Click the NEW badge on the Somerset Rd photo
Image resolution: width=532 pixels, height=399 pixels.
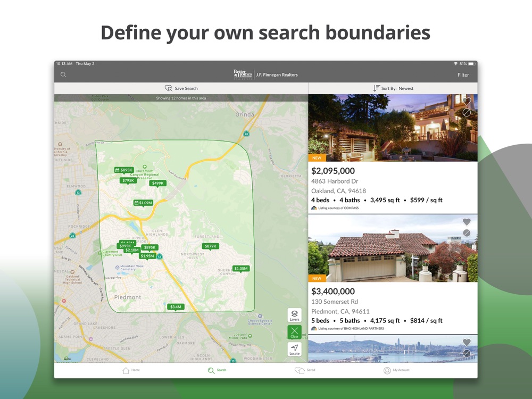click(x=317, y=278)
